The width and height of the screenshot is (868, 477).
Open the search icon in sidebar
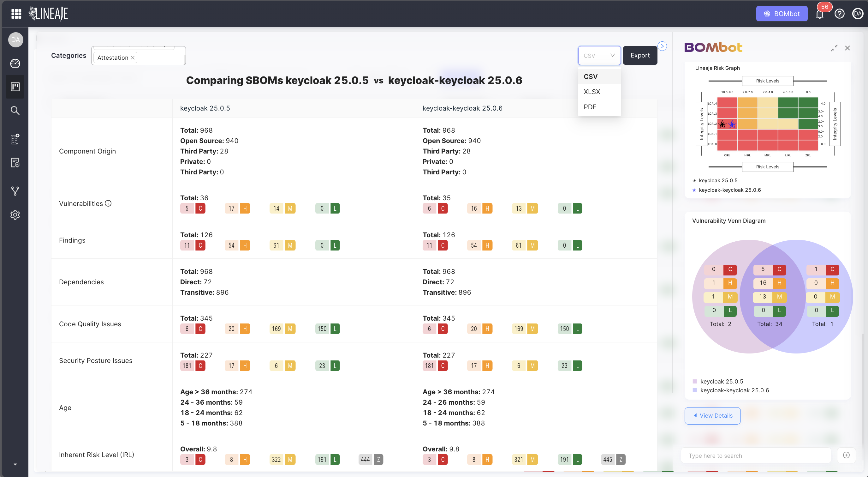15,110
